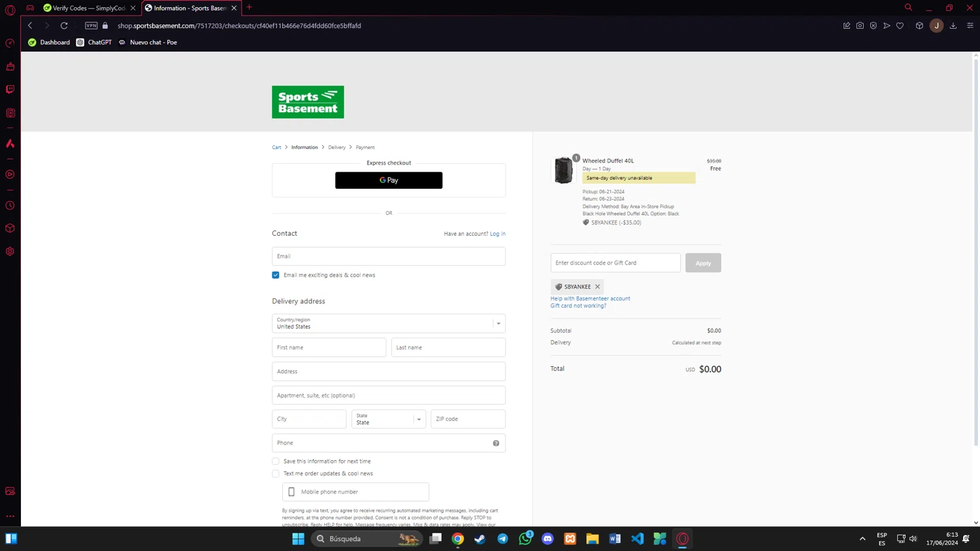Open Nuevo chat - Poe bookmark

click(x=148, y=42)
